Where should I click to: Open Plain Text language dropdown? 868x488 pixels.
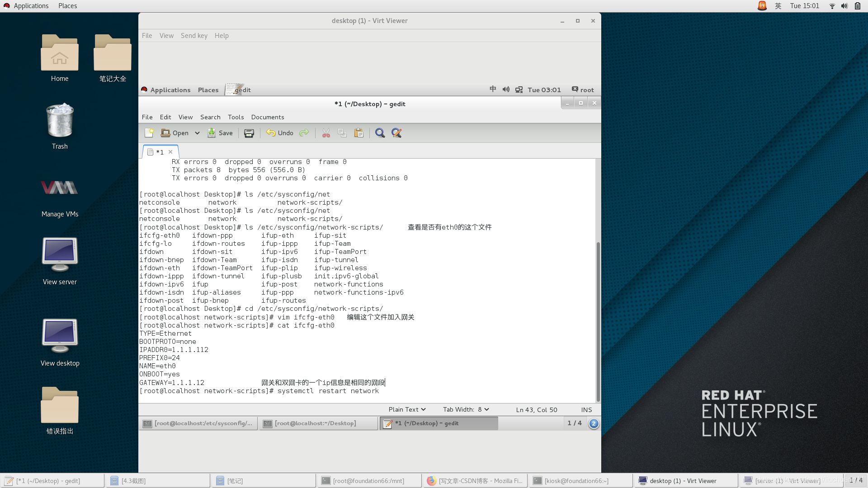(x=407, y=409)
